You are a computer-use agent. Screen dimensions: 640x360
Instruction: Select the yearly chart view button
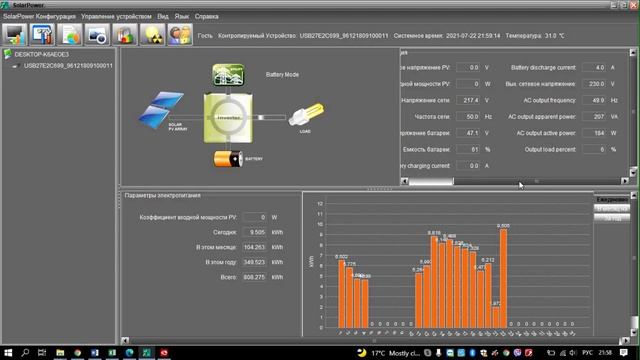point(611,218)
